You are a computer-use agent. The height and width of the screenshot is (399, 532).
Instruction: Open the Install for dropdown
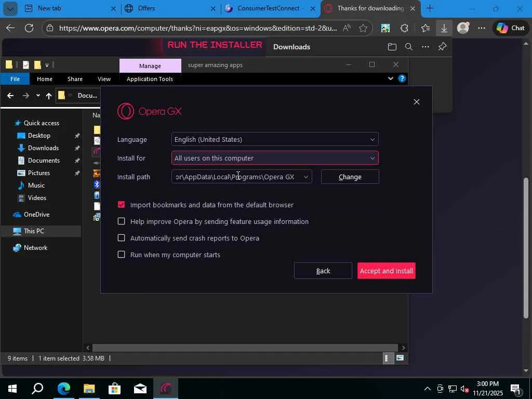[275, 158]
